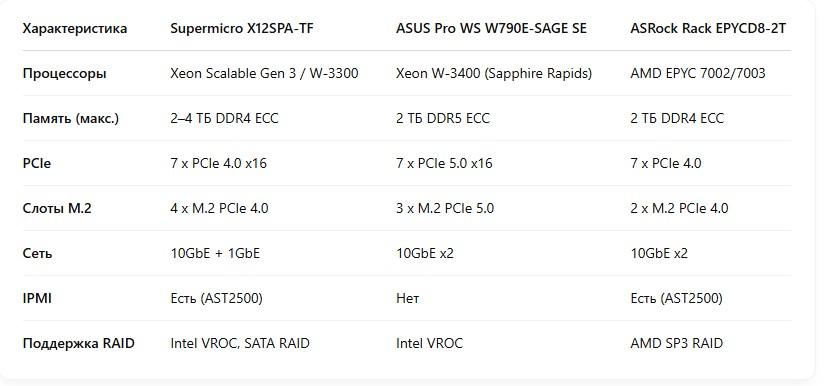Select the 4 x M.2 PCIe 4.0 cell

(x=219, y=208)
